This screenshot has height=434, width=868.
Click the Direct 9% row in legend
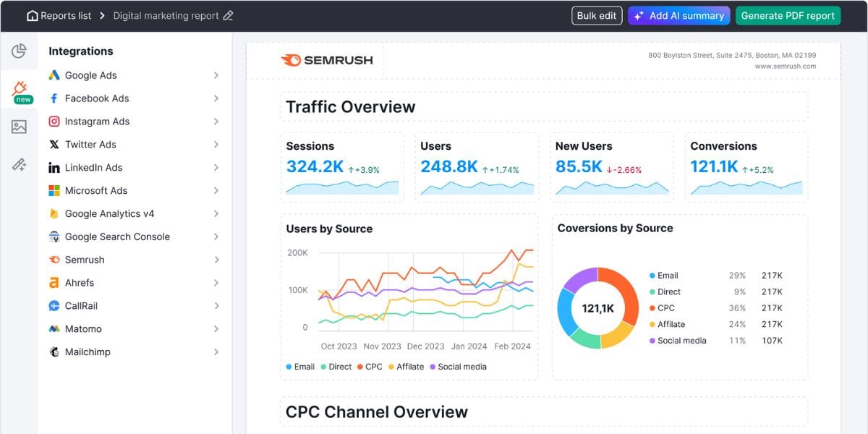pos(716,292)
